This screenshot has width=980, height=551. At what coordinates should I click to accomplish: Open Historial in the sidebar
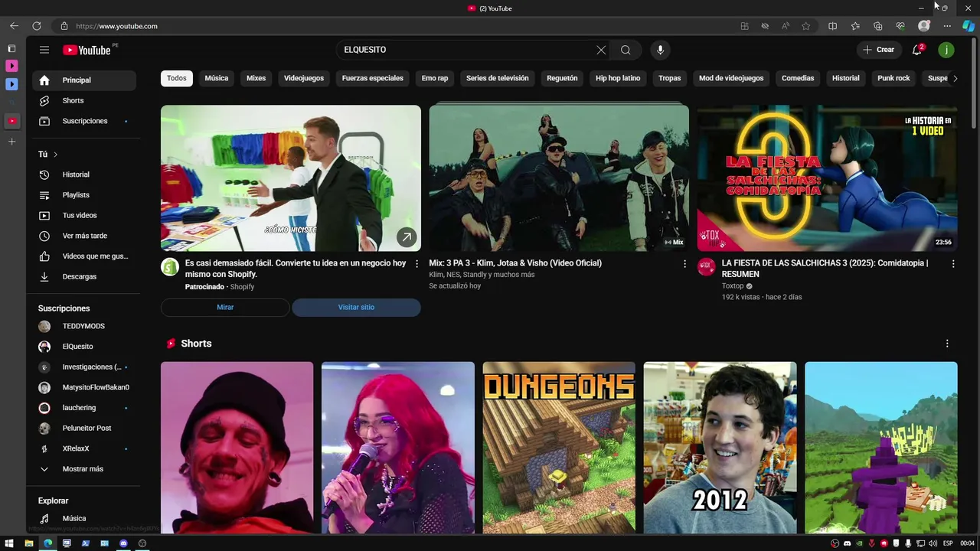tap(84, 174)
